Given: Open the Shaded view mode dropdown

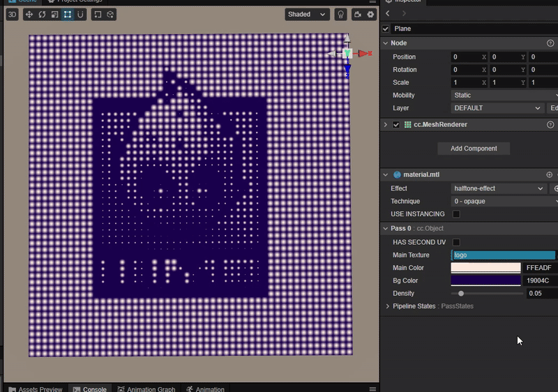Looking at the screenshot, I should tap(307, 15).
